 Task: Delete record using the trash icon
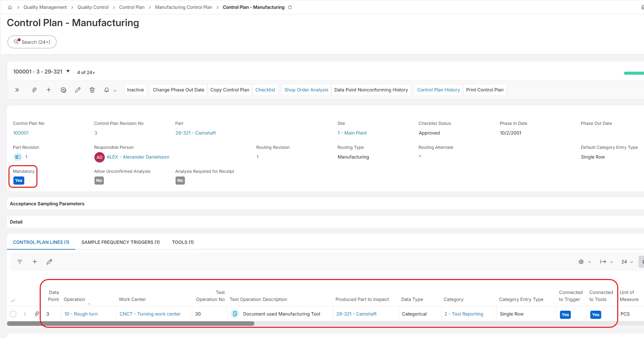pyautogui.click(x=92, y=90)
